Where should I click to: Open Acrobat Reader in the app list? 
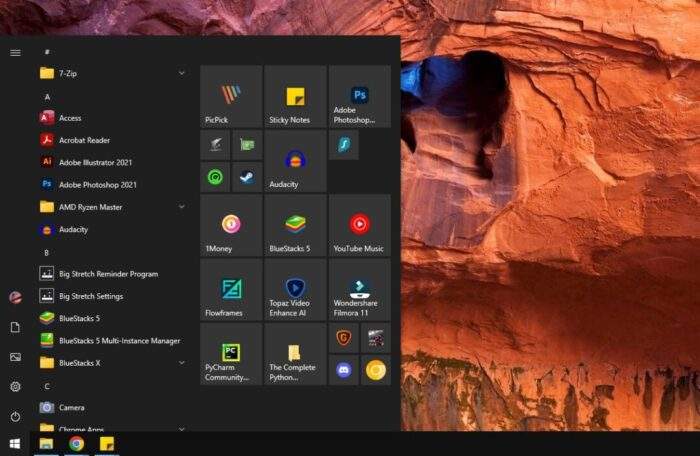[x=112, y=140]
